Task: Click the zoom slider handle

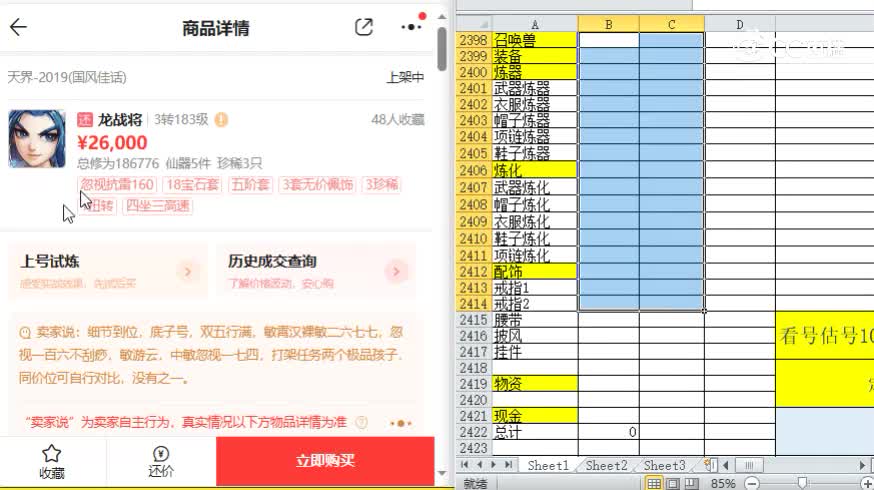Action: point(802,483)
